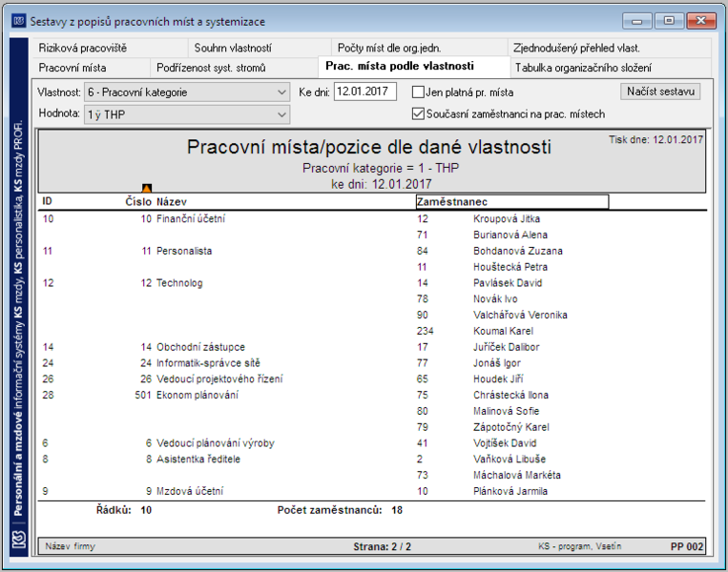Screen dimensions: 728x572
Task: Click employee Chrástecká Ilona
Action: [x=510, y=396]
